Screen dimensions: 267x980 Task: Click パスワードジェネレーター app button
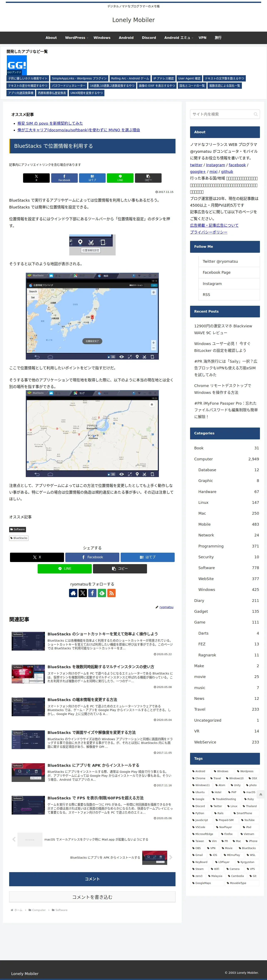click(68, 86)
